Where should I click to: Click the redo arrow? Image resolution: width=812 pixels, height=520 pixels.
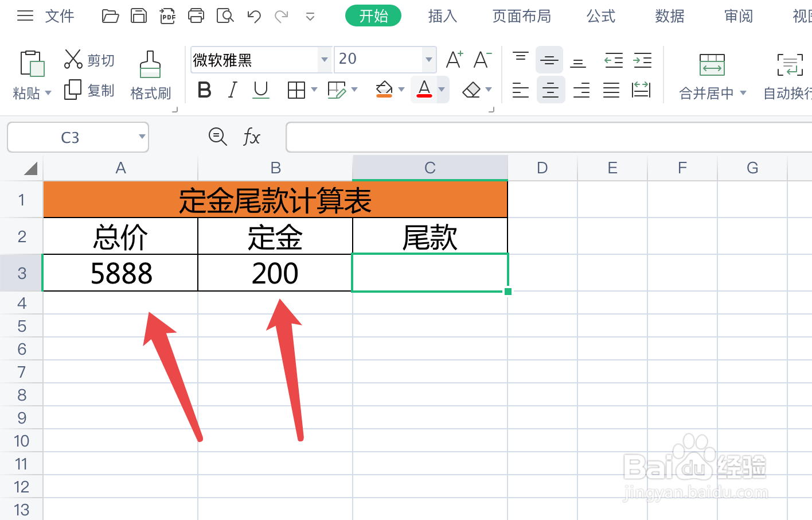point(282,16)
